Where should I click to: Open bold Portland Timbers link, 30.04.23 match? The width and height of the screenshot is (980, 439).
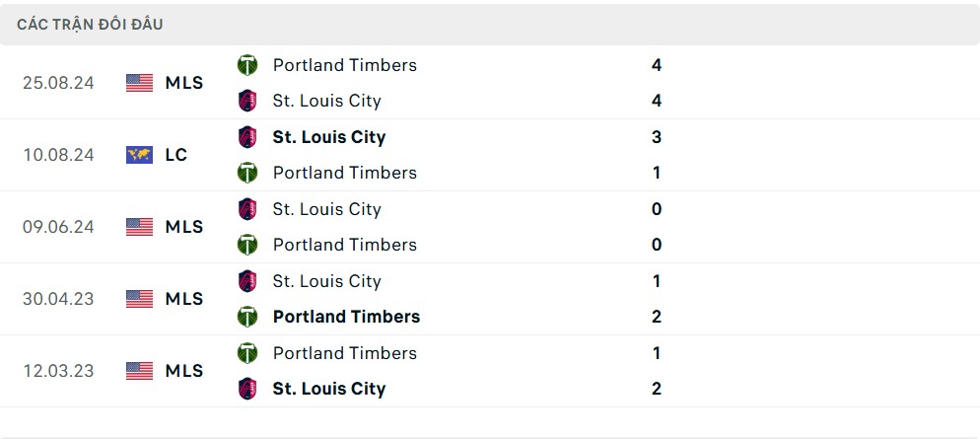(x=346, y=317)
